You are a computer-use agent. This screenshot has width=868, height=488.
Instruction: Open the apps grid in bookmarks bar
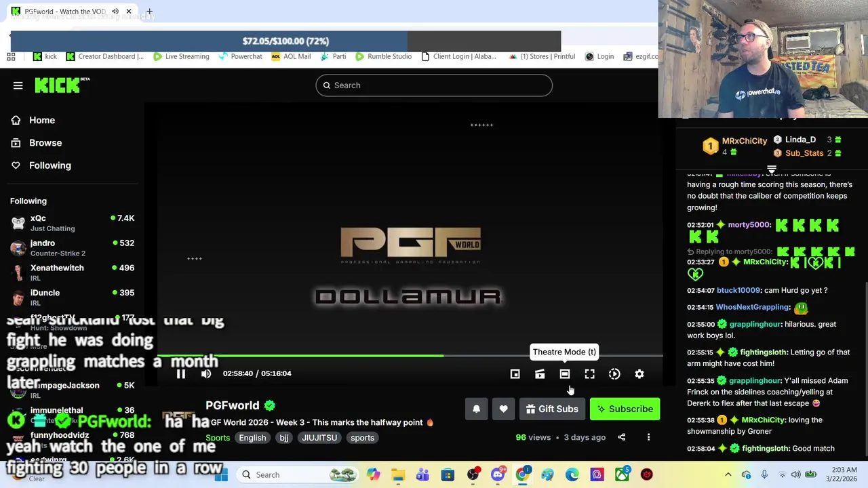tap(11, 57)
